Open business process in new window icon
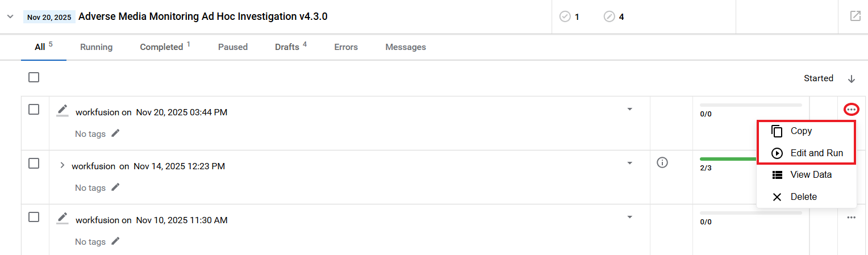Image resolution: width=868 pixels, height=255 pixels. click(x=855, y=16)
